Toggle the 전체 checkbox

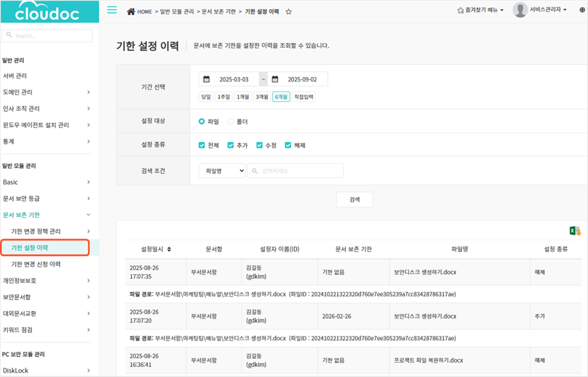click(x=202, y=145)
